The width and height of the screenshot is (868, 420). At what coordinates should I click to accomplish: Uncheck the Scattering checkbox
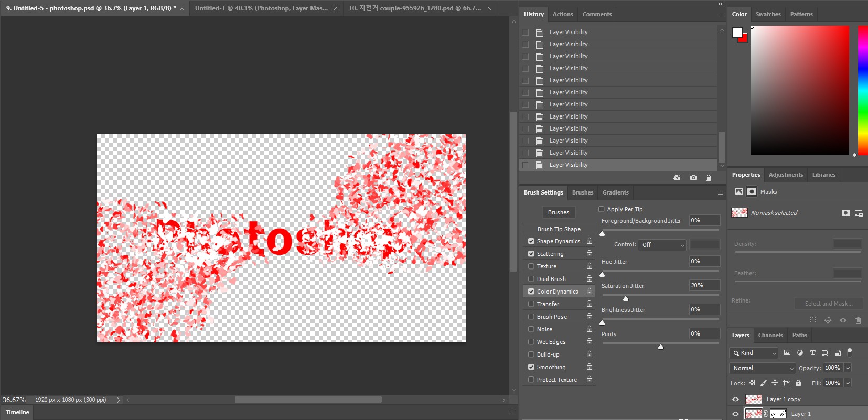[x=531, y=254]
